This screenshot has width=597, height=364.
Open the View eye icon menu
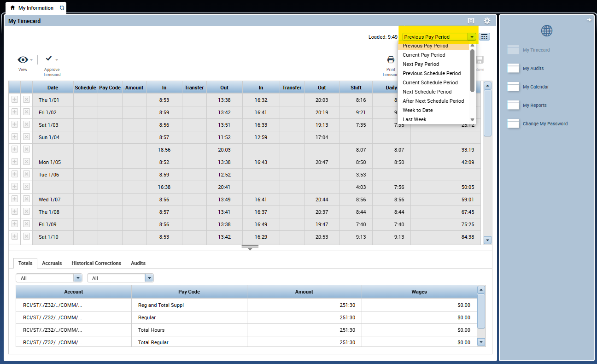coord(23,60)
